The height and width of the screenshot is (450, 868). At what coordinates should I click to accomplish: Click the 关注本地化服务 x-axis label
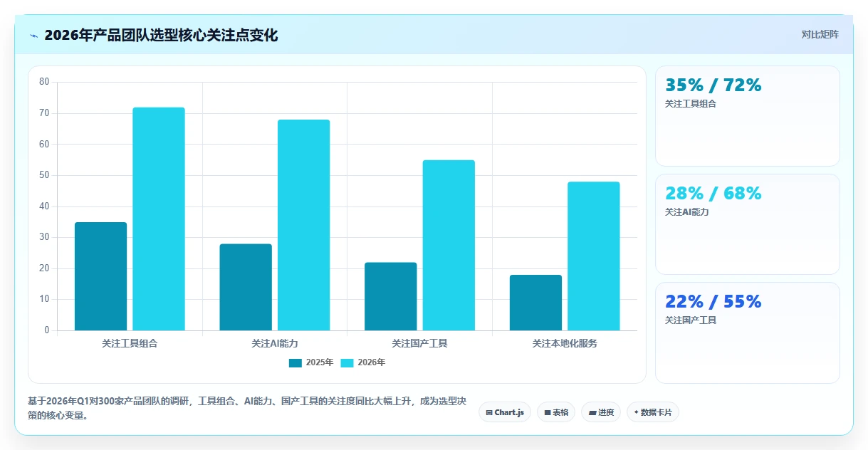coord(565,343)
